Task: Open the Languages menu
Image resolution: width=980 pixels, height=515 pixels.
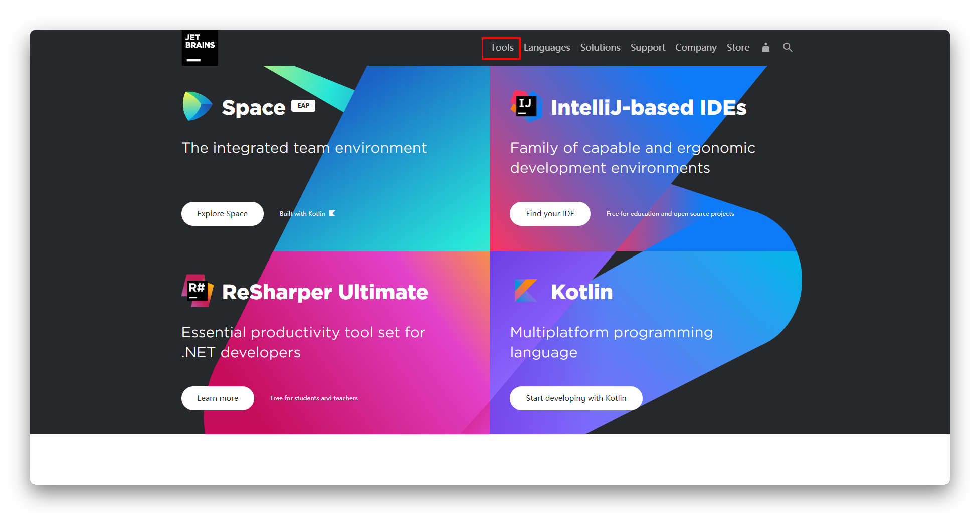Action: tap(547, 48)
